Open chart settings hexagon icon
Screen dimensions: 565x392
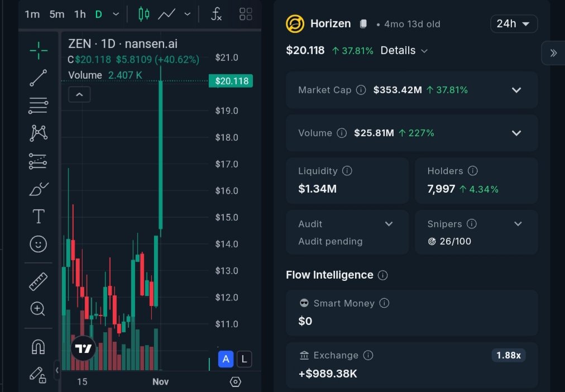tap(235, 381)
